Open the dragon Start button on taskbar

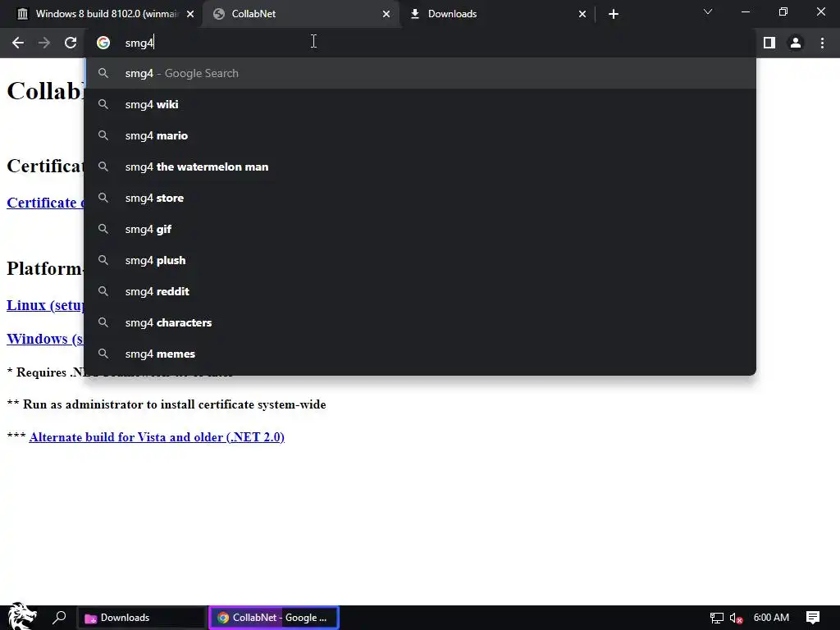pyautogui.click(x=21, y=617)
